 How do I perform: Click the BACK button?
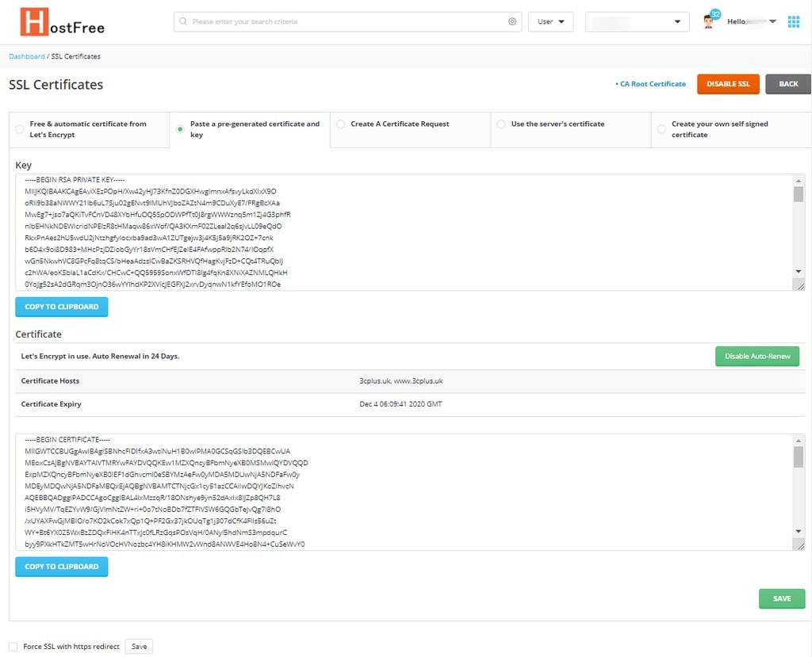(787, 83)
